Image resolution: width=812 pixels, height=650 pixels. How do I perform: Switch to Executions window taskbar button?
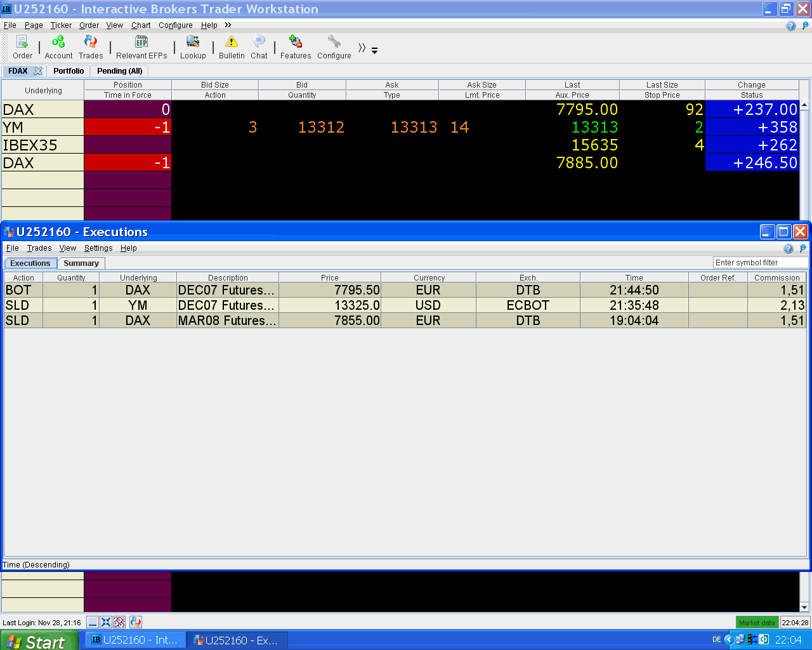238,640
